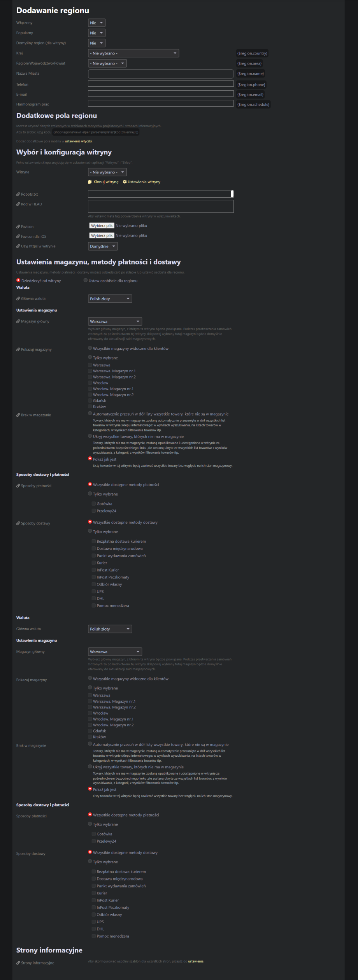The height and width of the screenshot is (980, 358).
Task: Click the copy icon beside Klonuj witrynę
Action: tap(90, 182)
